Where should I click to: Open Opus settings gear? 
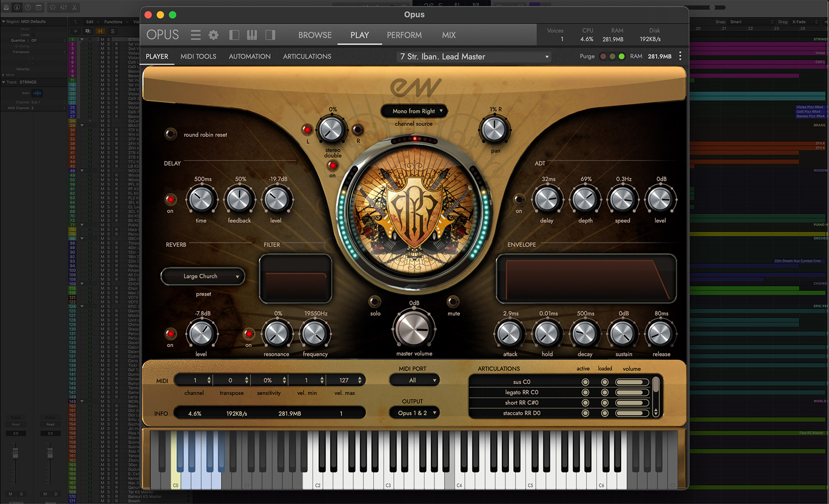pos(214,35)
